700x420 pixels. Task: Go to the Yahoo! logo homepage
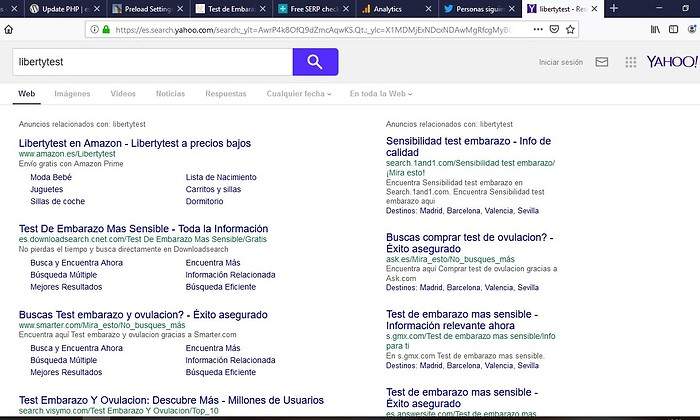(x=672, y=62)
